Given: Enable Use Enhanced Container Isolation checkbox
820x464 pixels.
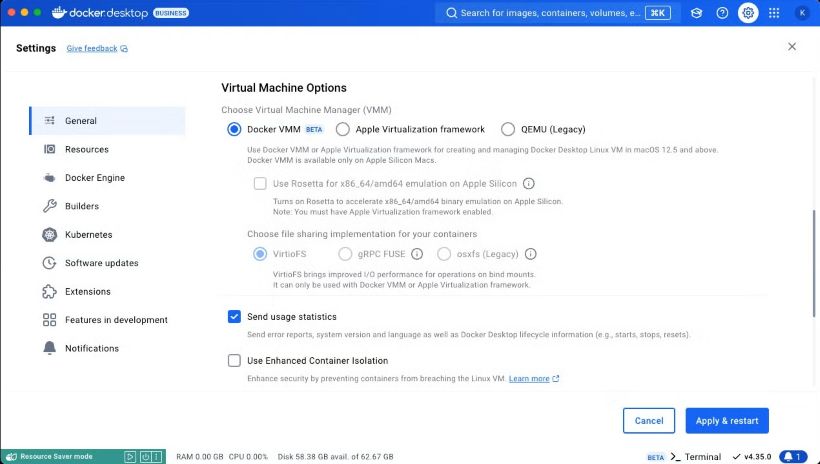Looking at the screenshot, I should (234, 360).
